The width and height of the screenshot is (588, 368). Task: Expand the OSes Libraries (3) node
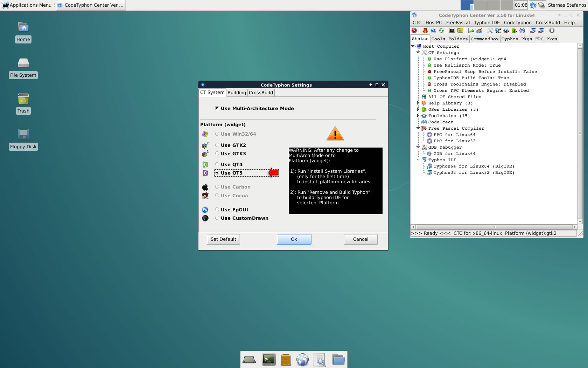418,109
